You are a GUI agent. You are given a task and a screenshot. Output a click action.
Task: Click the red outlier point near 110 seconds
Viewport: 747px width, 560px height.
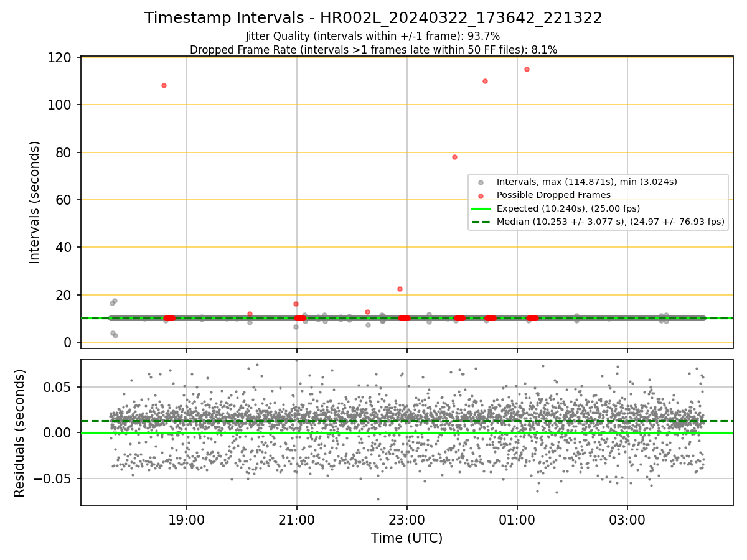[485, 81]
